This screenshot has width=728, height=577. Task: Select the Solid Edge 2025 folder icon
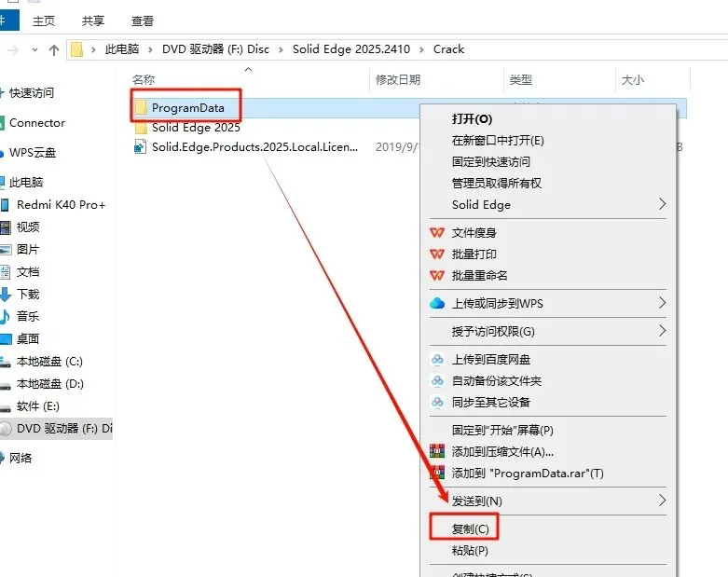coord(140,128)
